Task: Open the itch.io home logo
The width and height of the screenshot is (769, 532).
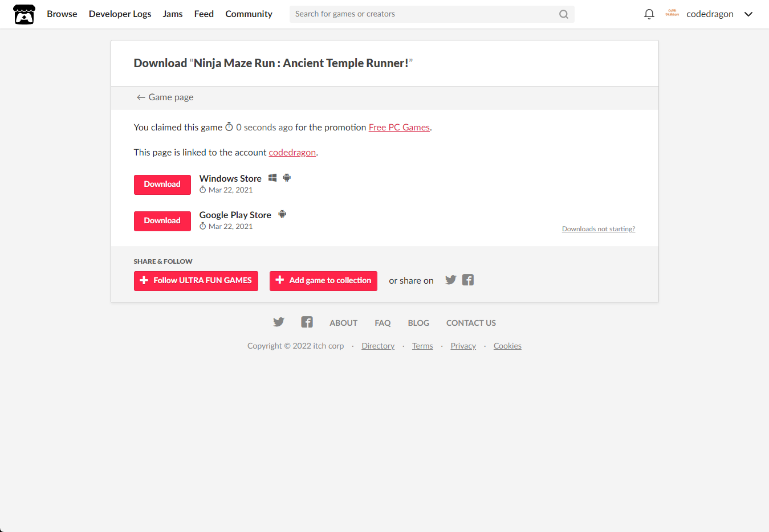Action: point(24,14)
